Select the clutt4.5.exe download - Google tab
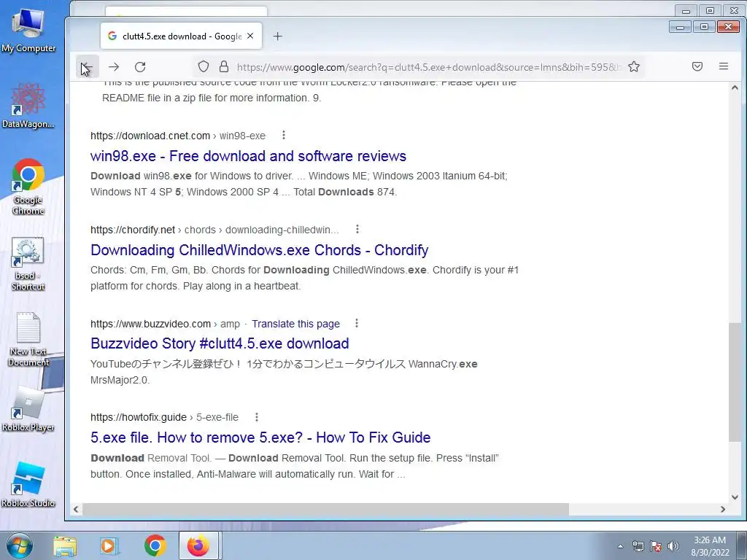 [x=181, y=36]
